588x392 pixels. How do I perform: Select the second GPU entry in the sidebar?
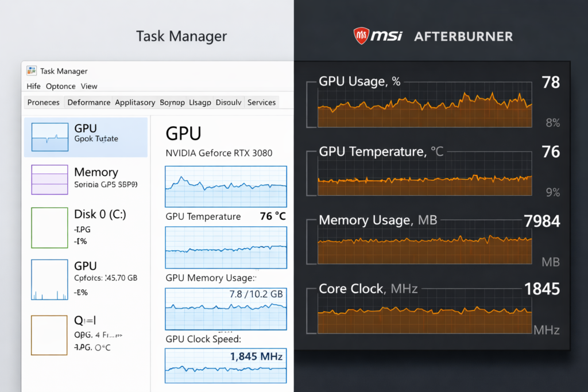click(x=49, y=279)
